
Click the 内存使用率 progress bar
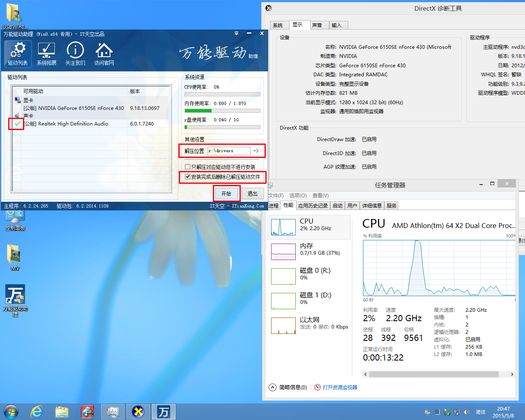click(222, 111)
